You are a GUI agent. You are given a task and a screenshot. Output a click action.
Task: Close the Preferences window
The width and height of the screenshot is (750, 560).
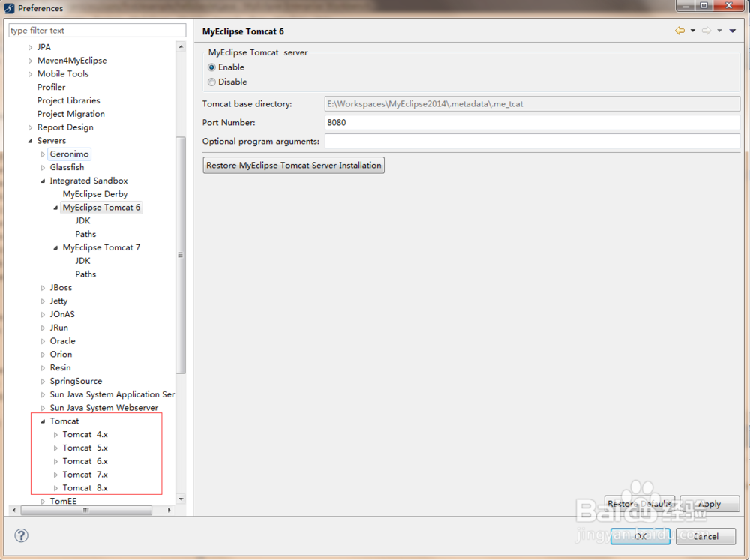(x=729, y=6)
